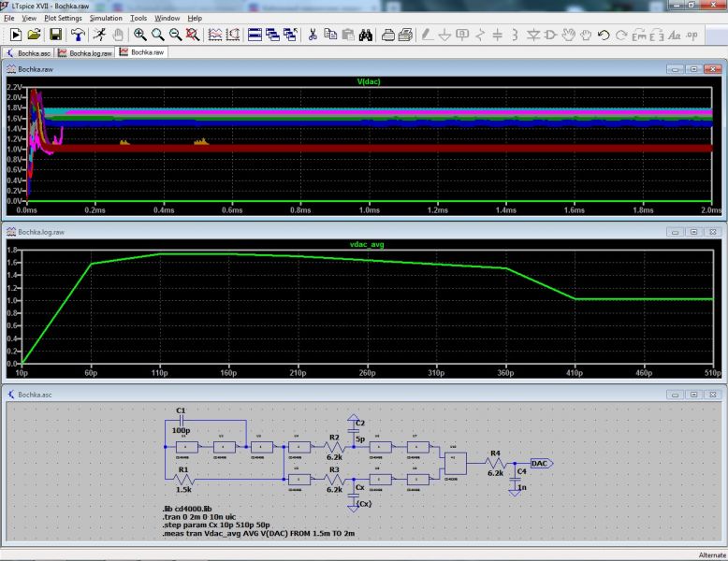Click the Halt simulation running-man icon
Screen dimensions: 728x561
coord(98,35)
